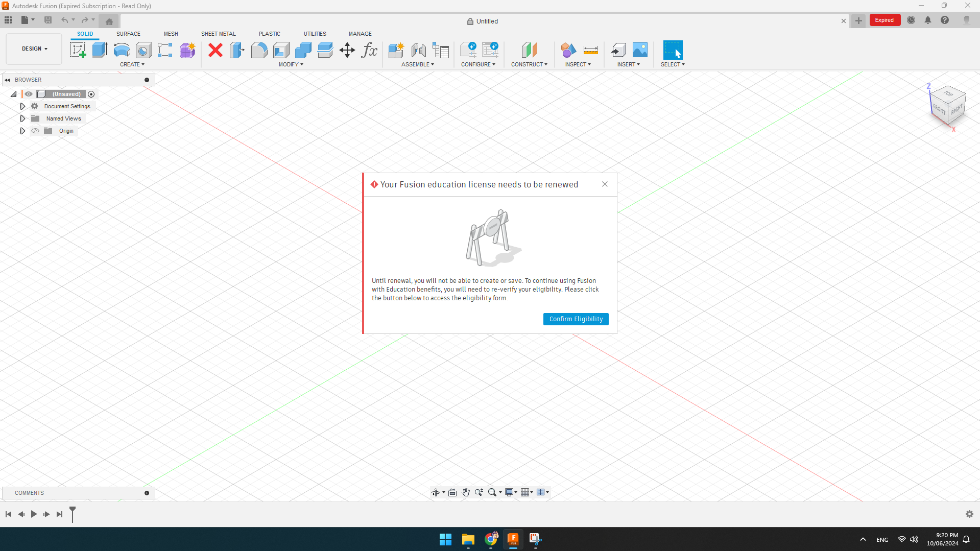Screen dimensions: 980x551
Task: Play the timeline animation
Action: [x=34, y=514]
